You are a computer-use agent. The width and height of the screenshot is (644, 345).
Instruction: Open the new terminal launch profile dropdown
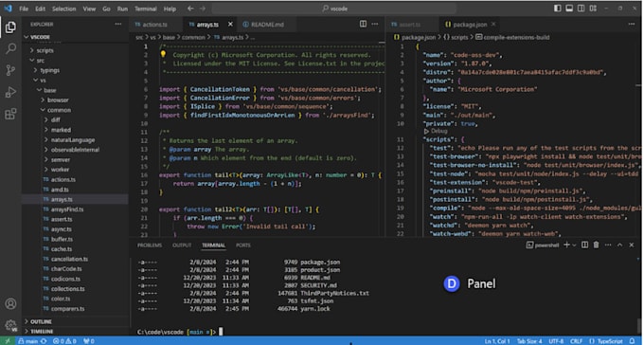pos(574,245)
